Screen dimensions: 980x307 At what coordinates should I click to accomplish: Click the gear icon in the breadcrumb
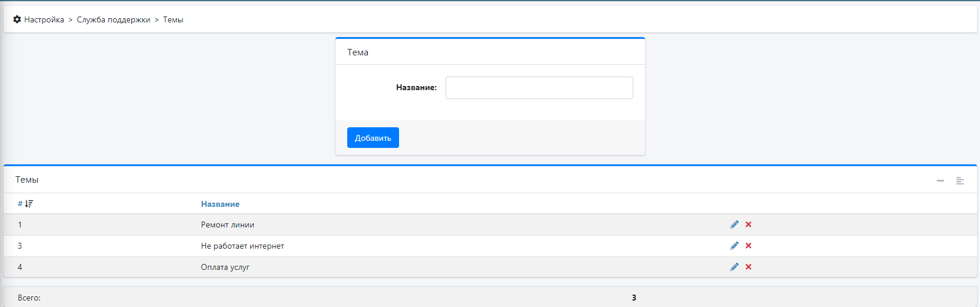click(x=17, y=19)
